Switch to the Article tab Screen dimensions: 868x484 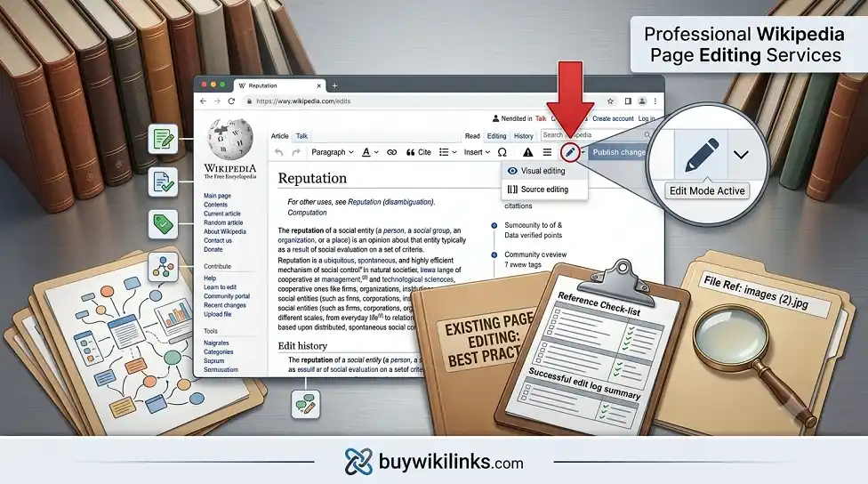[x=279, y=136]
